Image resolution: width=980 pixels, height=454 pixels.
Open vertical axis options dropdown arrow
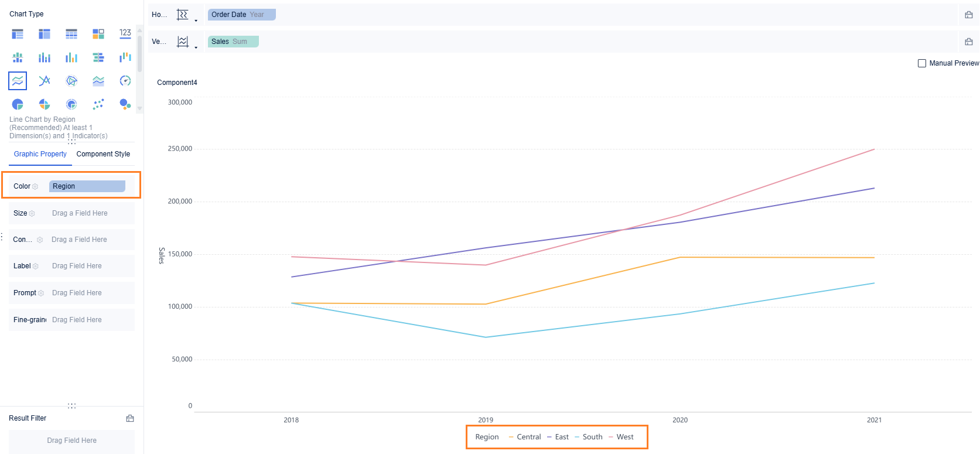point(196,47)
